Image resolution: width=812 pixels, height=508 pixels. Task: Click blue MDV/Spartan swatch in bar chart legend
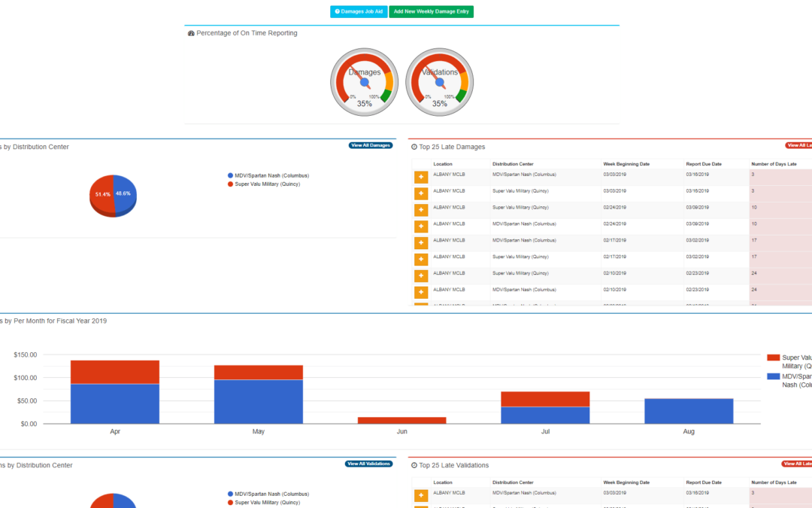pos(773,376)
